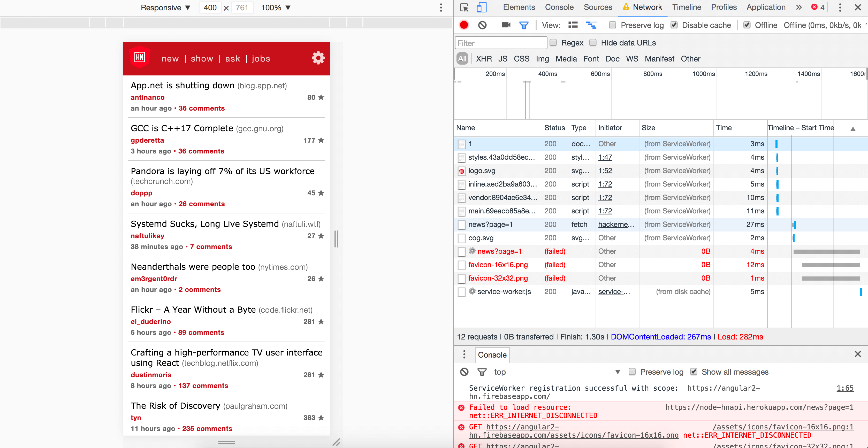868x448 pixels.
Task: Click the viewport height field showing 761
Action: tap(242, 7)
